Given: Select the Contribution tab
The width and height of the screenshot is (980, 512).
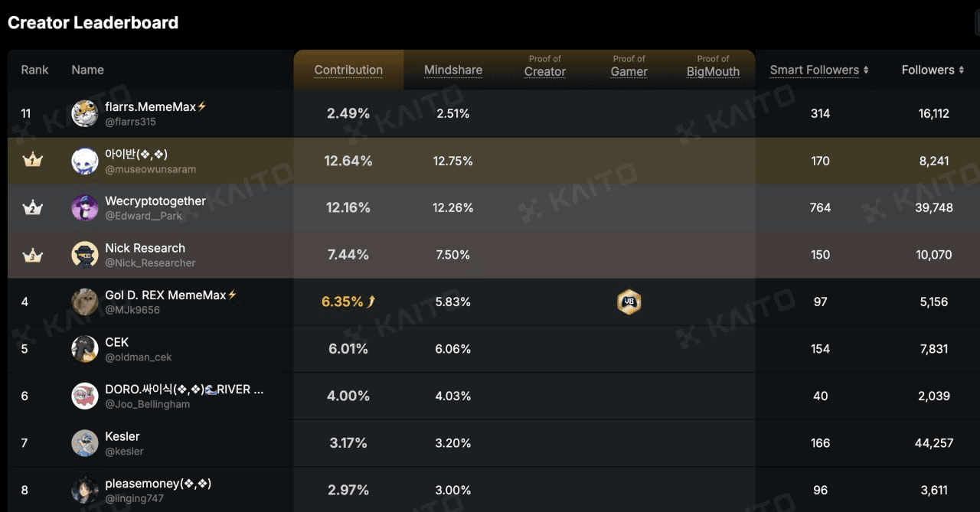Looking at the screenshot, I should 348,70.
